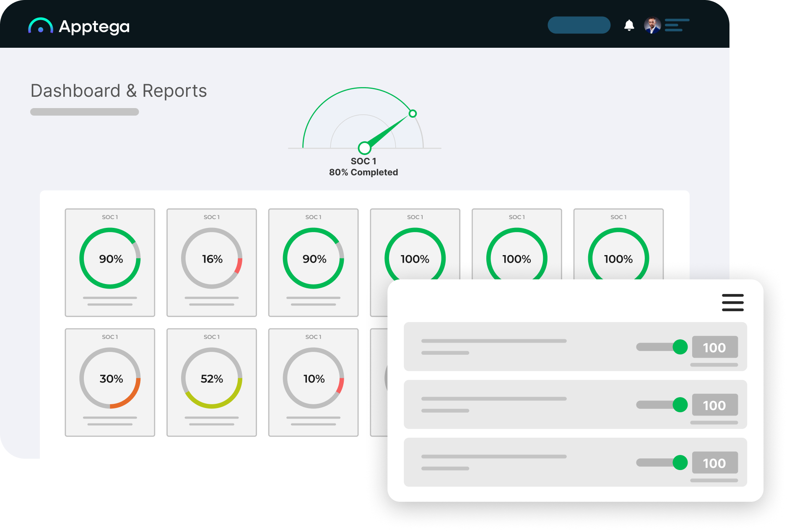789x532 pixels.
Task: Click the first slider's 100 value box
Action: [715, 347]
